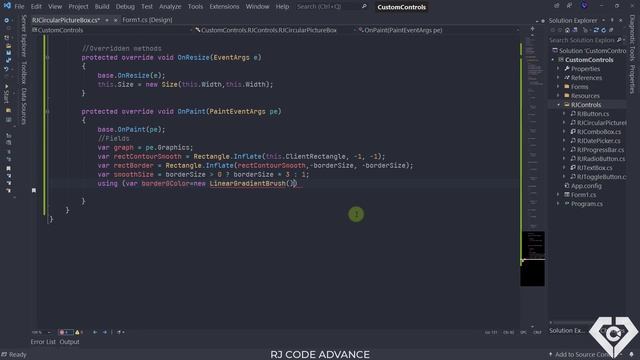The height and width of the screenshot is (360, 640).
Task: Expand the References node
Action: pos(559,78)
